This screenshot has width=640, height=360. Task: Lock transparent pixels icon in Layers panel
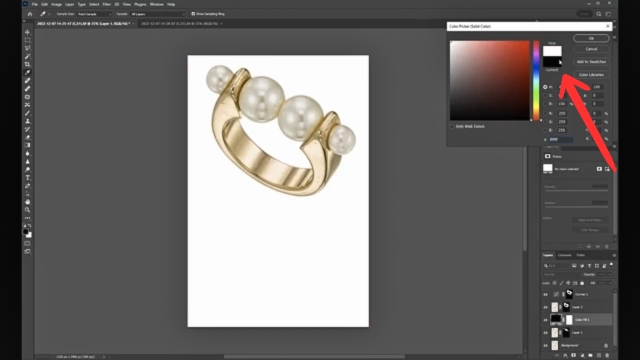554,283
